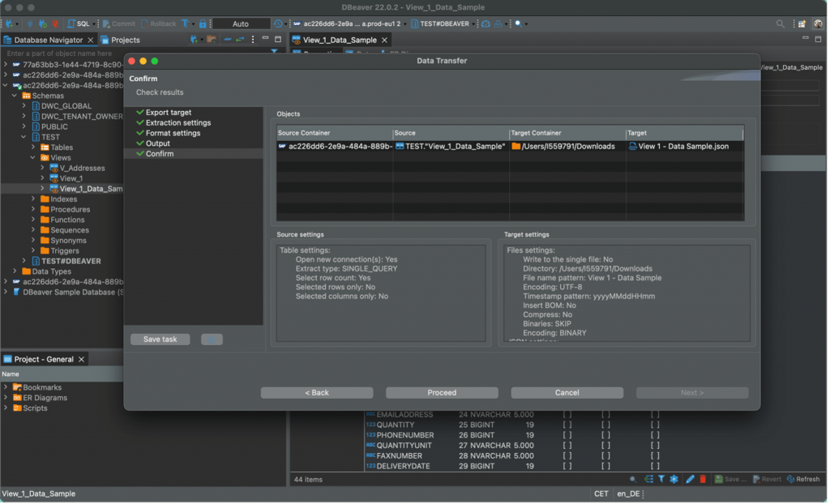Screen dimensions: 830x504
Task: Click the Back button in Data Transfer
Action: (x=317, y=393)
